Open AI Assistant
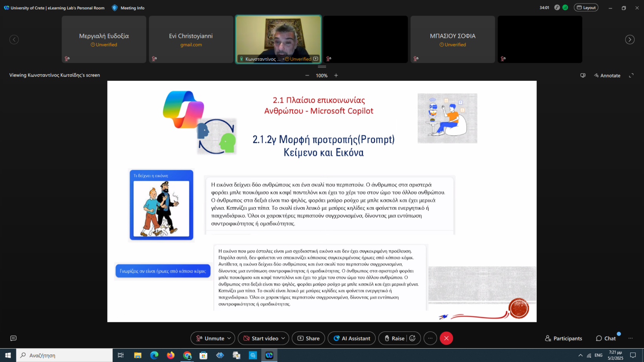The height and width of the screenshot is (362, 644). coord(352,338)
